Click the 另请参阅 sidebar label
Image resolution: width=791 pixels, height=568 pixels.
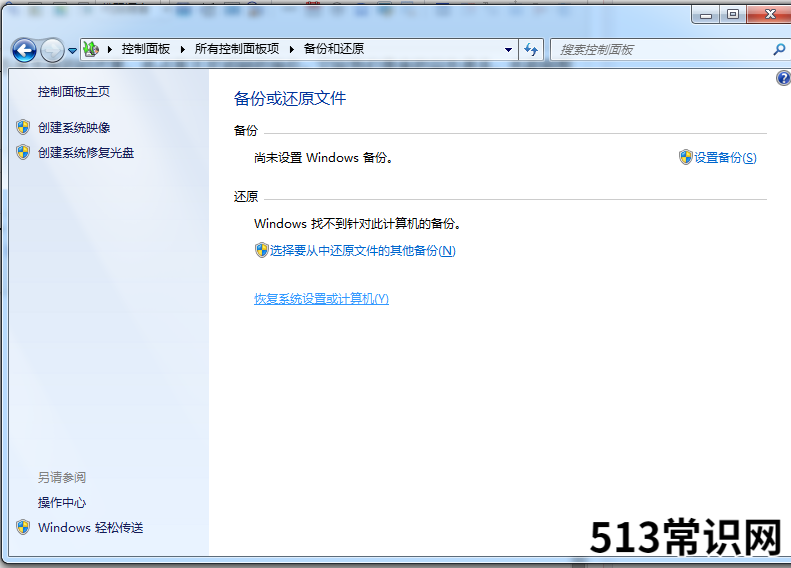(62, 477)
